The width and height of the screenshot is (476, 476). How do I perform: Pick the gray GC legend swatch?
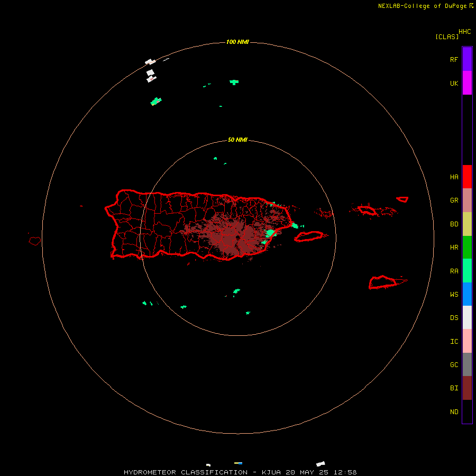pos(467,364)
